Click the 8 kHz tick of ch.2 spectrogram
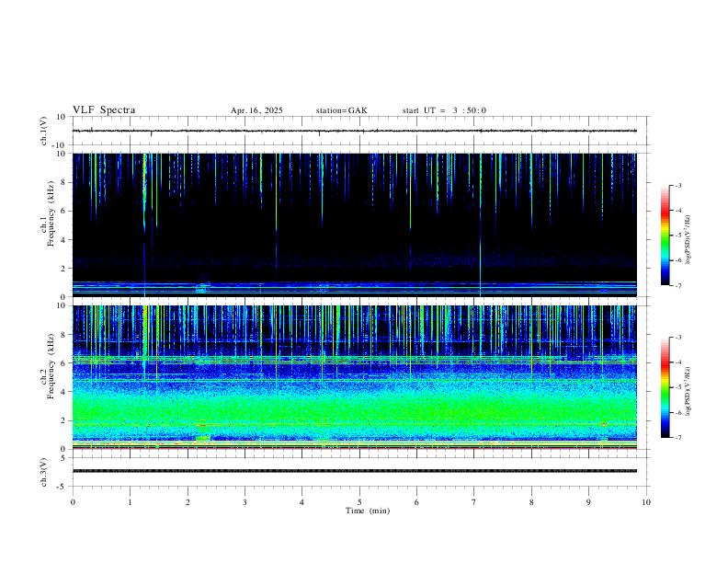The height and width of the screenshot is (563, 728). pos(63,335)
